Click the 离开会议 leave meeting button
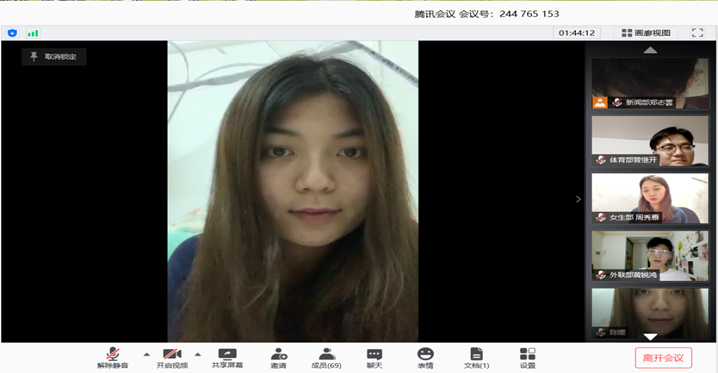Viewport: 718px width, 373px height. click(x=663, y=358)
